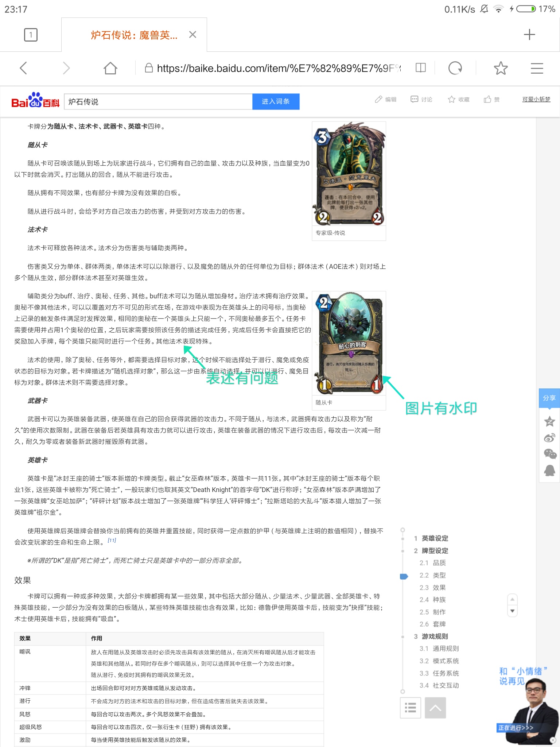560x747 pixels.
Task: Jump to 2.5 制作 section
Action: click(x=433, y=612)
